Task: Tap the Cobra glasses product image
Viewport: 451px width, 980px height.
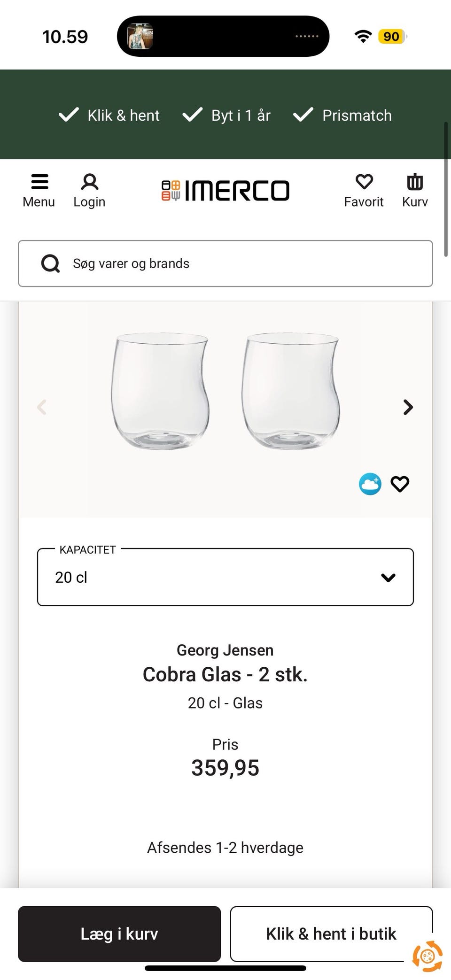Action: 225,391
